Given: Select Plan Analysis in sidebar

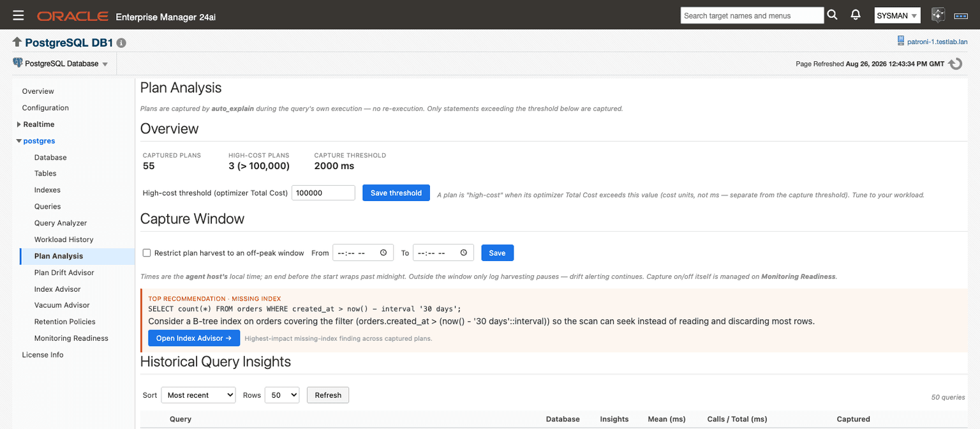Looking at the screenshot, I should tap(59, 256).
